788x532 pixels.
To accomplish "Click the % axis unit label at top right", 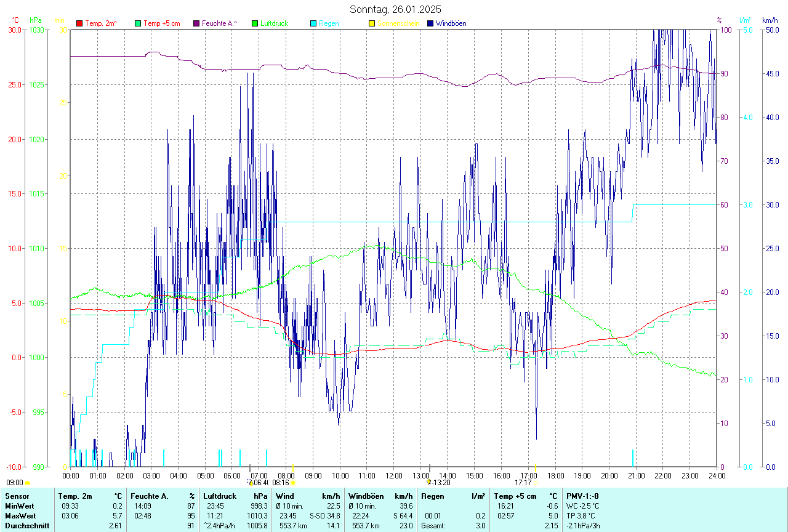I will (720, 20).
